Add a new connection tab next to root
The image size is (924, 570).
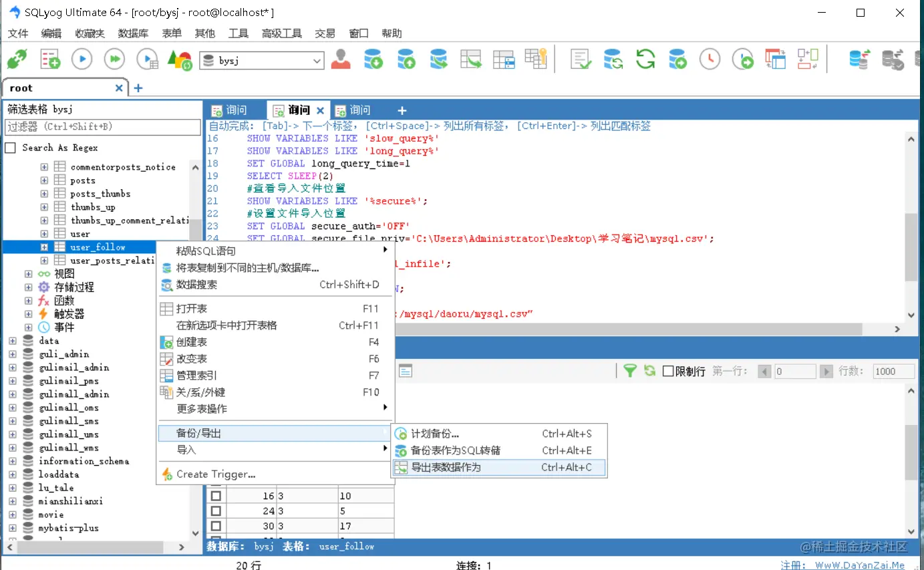point(138,88)
